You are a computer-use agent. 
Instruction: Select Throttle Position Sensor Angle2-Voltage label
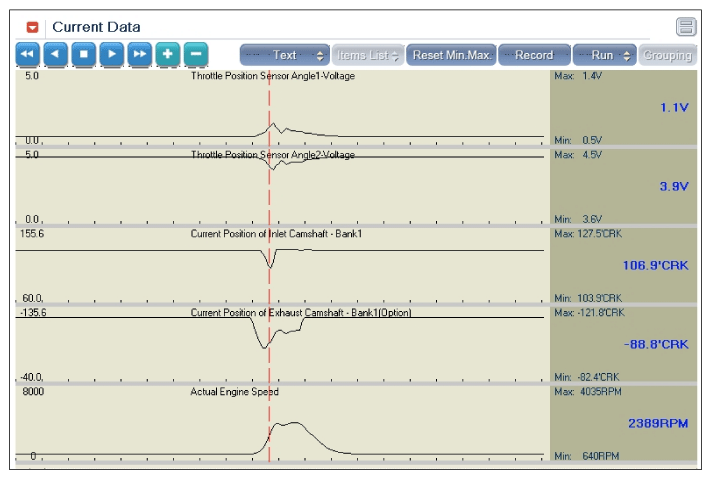273,155
